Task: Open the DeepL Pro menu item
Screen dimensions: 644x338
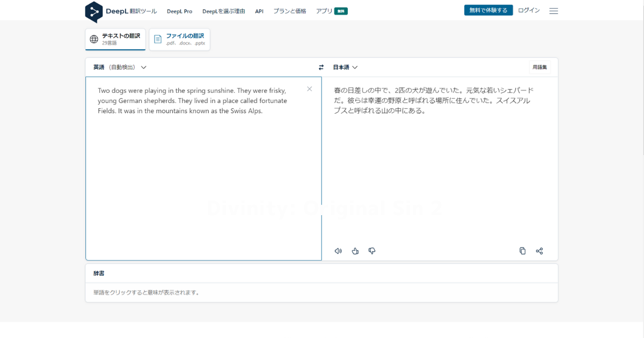Action: pyautogui.click(x=180, y=11)
